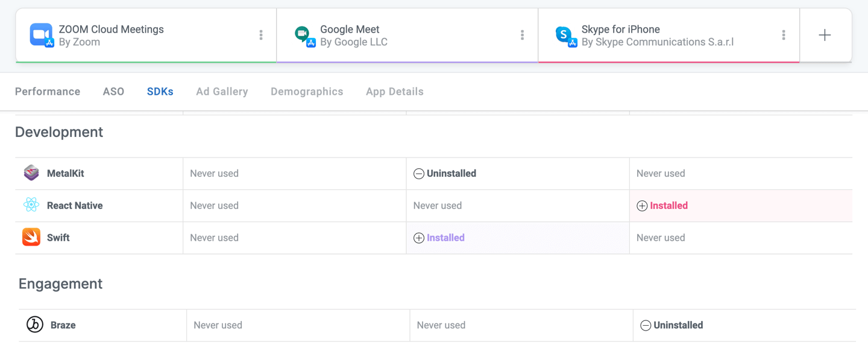Click the By Zoom publisher name
Screen dimensions: 868x362
[80, 42]
